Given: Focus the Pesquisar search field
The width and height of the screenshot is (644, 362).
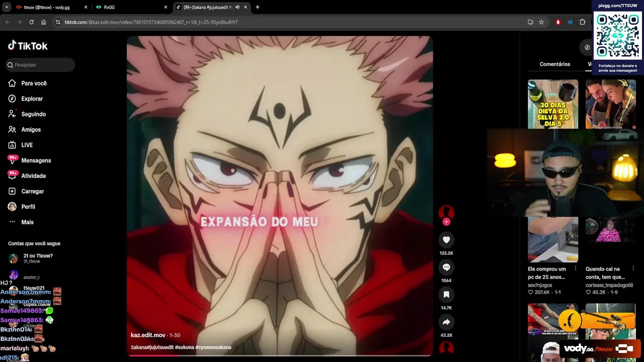Looking at the screenshot, I should click(x=40, y=65).
